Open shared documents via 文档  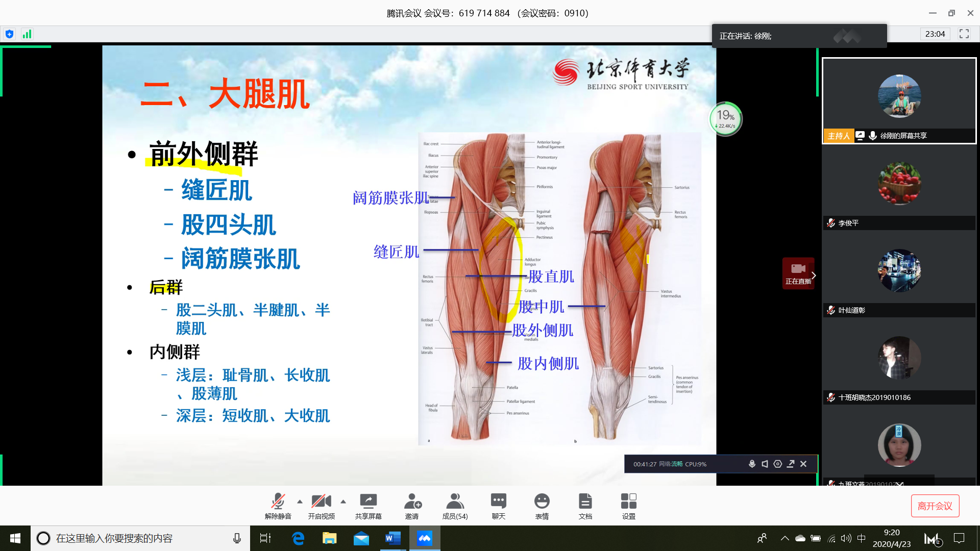pos(585,505)
